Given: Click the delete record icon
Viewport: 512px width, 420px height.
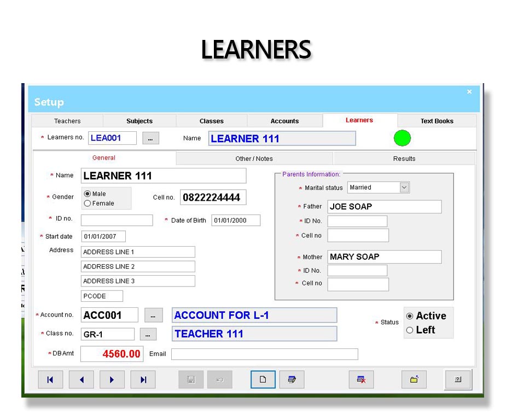Looking at the screenshot, I should point(361,380).
